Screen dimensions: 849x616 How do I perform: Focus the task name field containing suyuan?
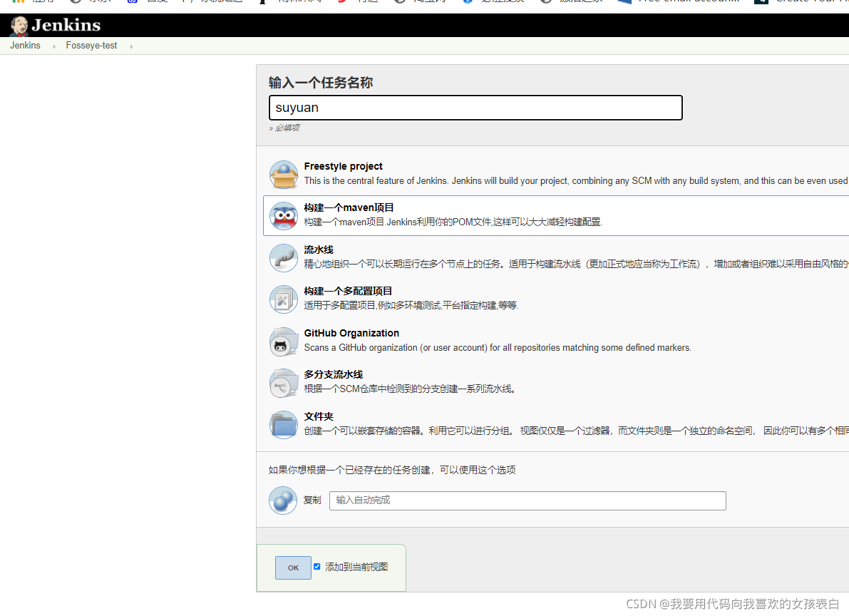point(475,108)
